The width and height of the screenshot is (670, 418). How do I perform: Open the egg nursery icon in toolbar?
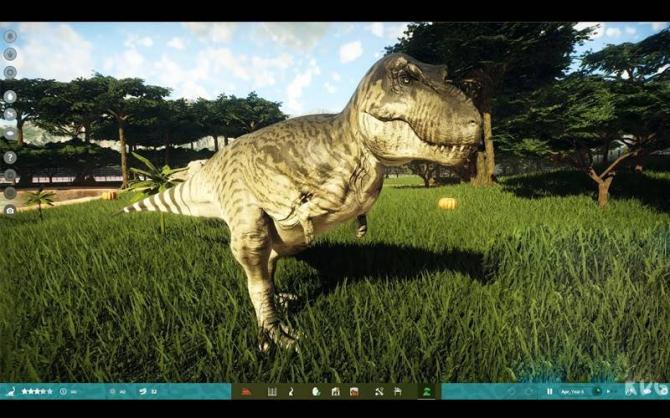(x=315, y=391)
